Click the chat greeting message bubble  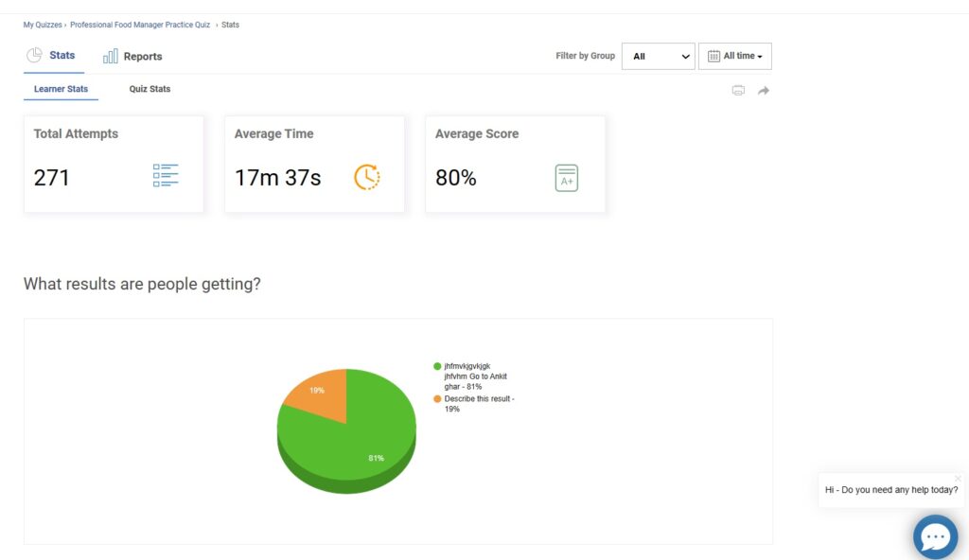click(x=891, y=490)
